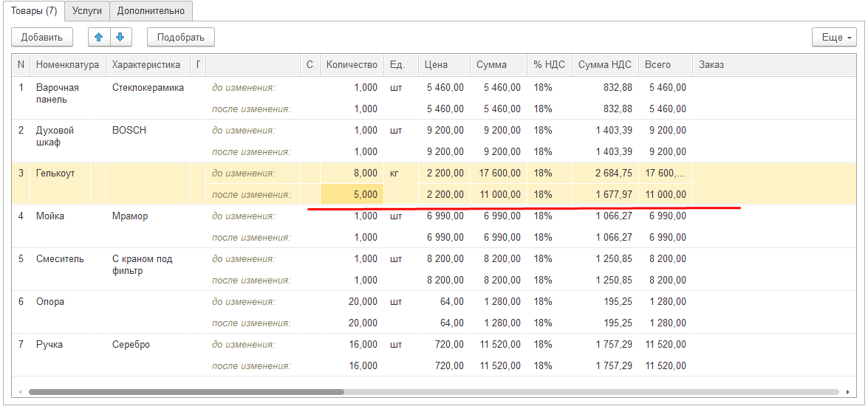The image size is (868, 409).
Task: Select the Товары (7) tab
Action: pyautogui.click(x=34, y=10)
